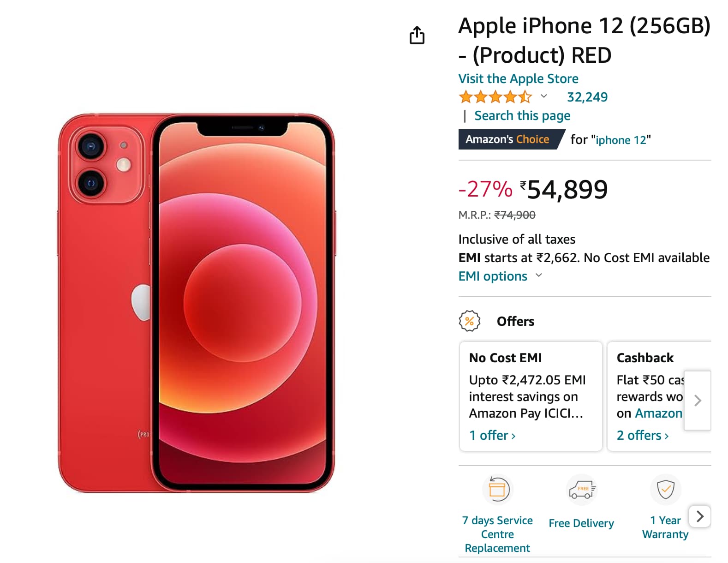Image resolution: width=728 pixels, height=563 pixels.
Task: Click the Free Delivery truck icon
Action: [581, 489]
